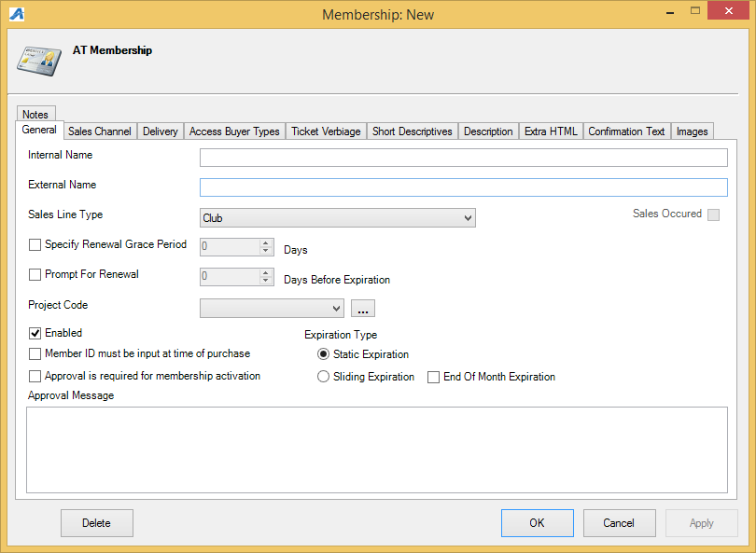
Task: Click the Membership: New window title
Action: 378,14
